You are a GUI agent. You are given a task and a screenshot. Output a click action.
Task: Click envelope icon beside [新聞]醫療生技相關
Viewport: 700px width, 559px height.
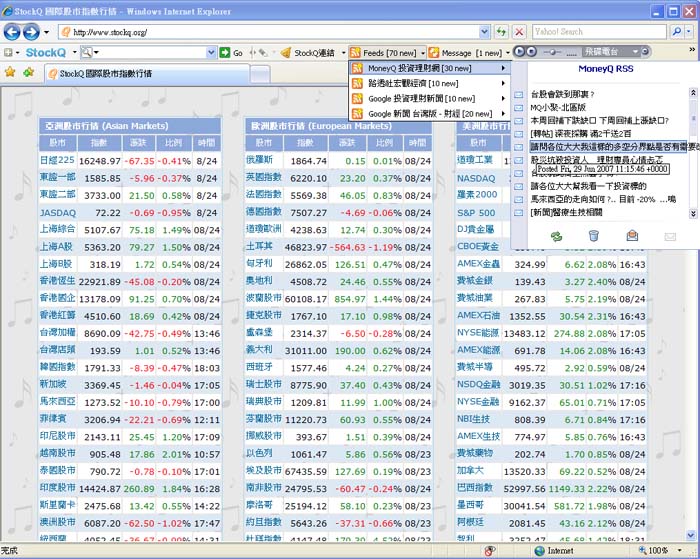coord(518,213)
